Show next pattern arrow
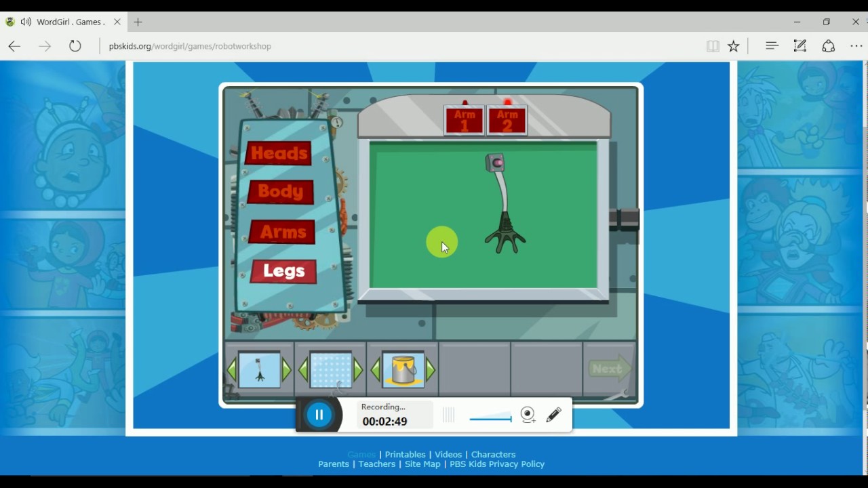 tap(358, 370)
